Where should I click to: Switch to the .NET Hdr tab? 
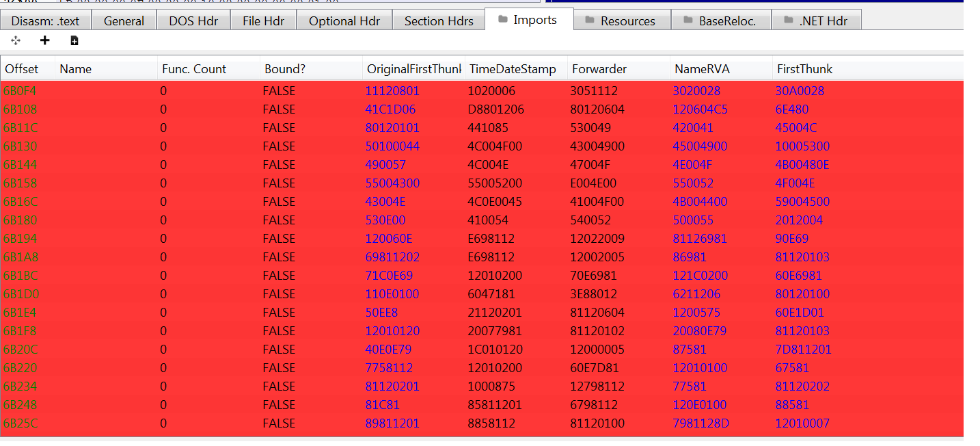click(816, 21)
